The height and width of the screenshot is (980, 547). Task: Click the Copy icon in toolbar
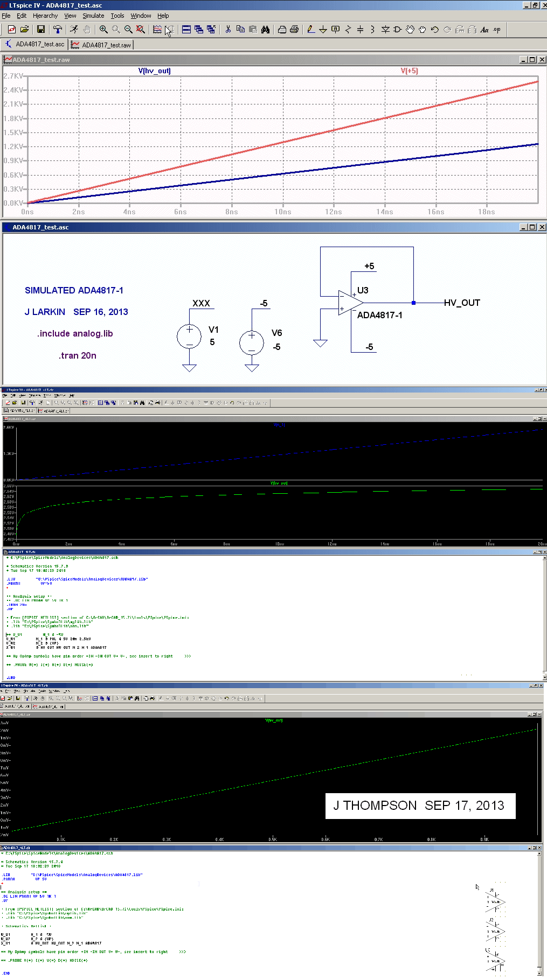click(x=240, y=30)
